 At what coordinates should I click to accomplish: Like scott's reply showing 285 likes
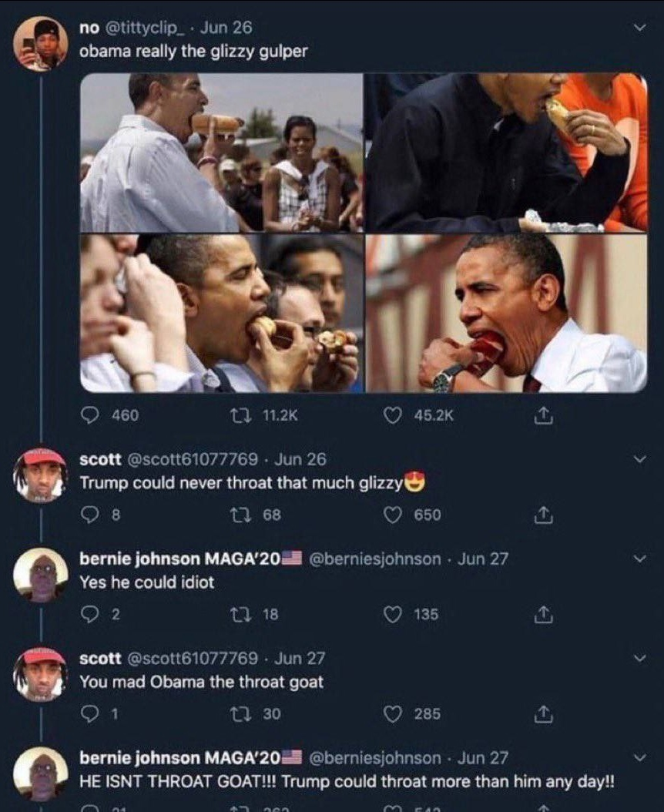[x=393, y=713]
